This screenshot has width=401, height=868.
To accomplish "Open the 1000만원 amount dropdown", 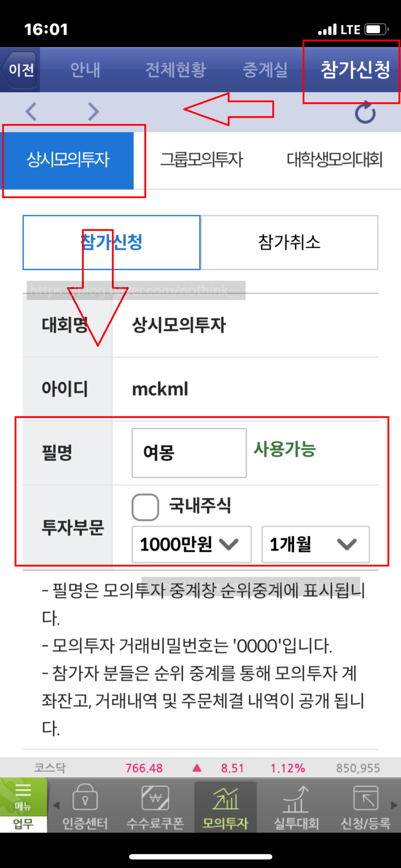I will pos(191,545).
